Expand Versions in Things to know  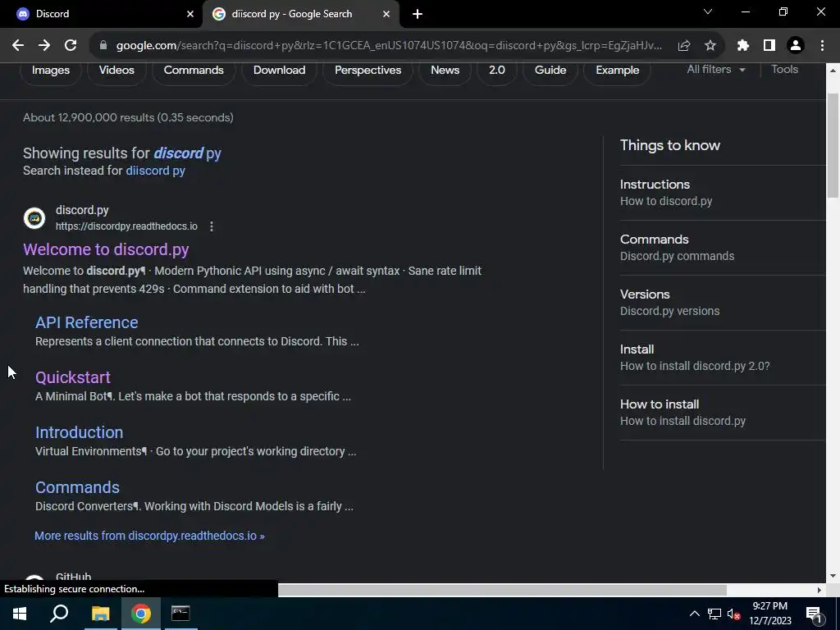[723, 303]
